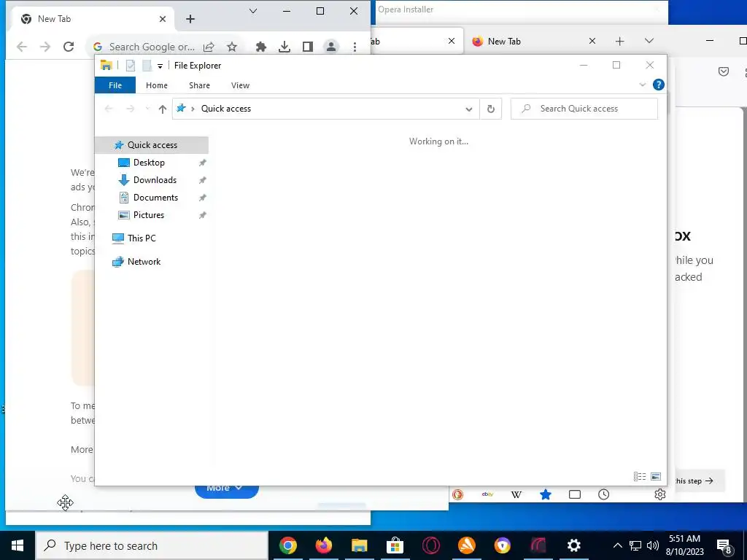Open Firefox search settings gear
This screenshot has height=560, width=747.
coord(659,495)
